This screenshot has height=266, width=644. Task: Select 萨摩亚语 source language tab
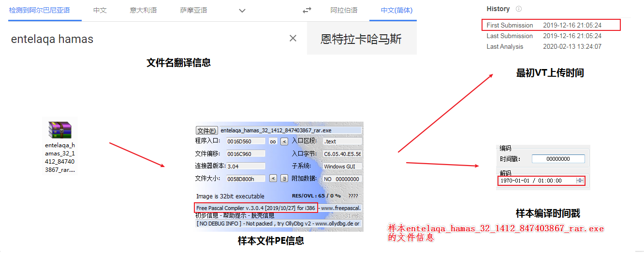[x=193, y=10]
